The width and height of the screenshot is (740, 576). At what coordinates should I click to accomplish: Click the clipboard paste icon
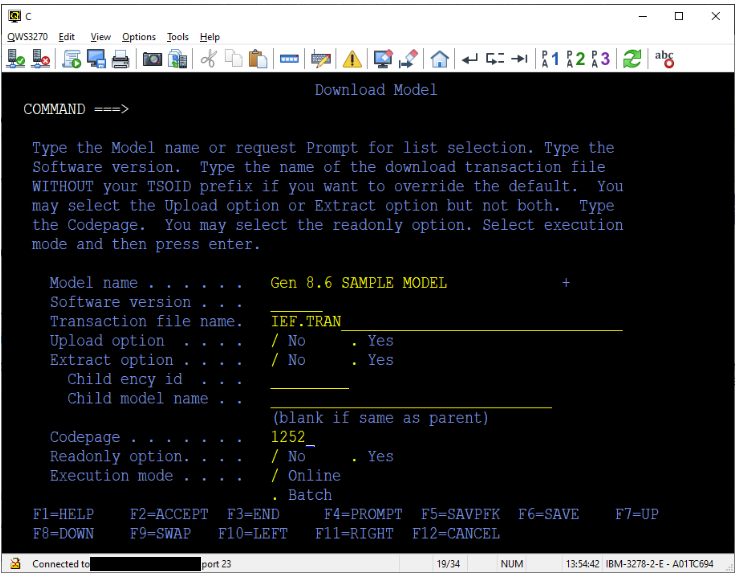(257, 59)
